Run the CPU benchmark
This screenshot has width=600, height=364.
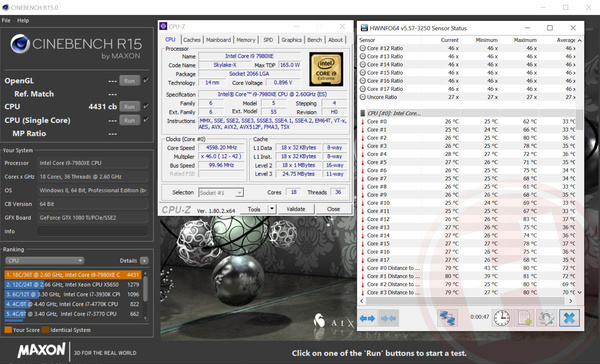click(129, 106)
